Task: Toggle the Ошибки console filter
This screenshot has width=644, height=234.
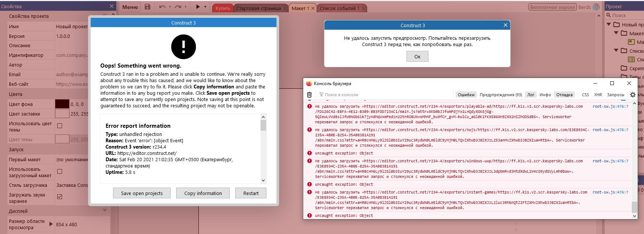Action: click(466, 95)
